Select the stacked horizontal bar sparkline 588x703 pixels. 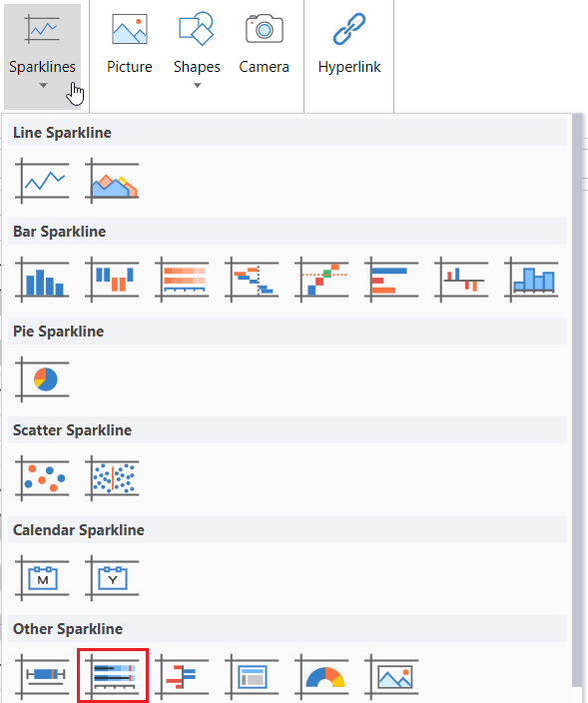click(182, 280)
